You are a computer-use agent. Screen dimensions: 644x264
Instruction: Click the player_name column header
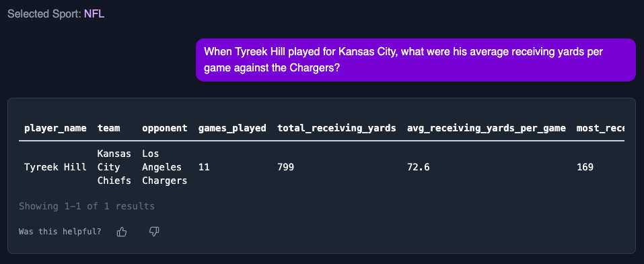[55, 129]
